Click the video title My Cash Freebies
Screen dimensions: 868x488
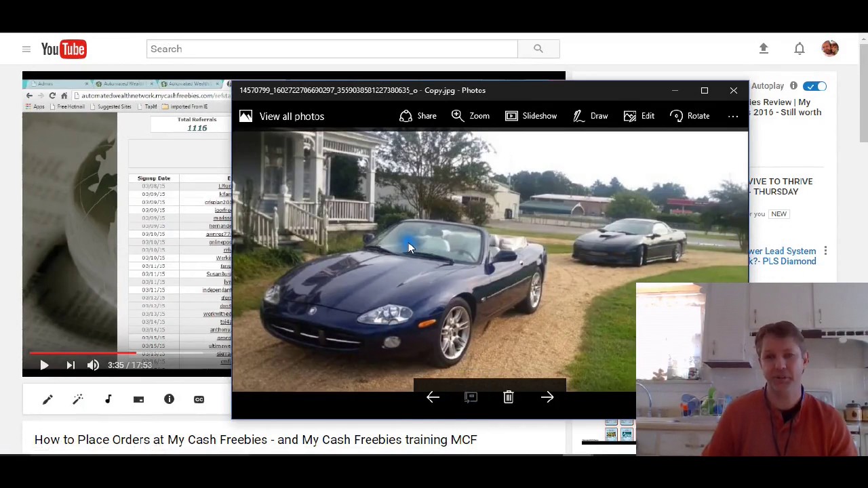pos(256,440)
